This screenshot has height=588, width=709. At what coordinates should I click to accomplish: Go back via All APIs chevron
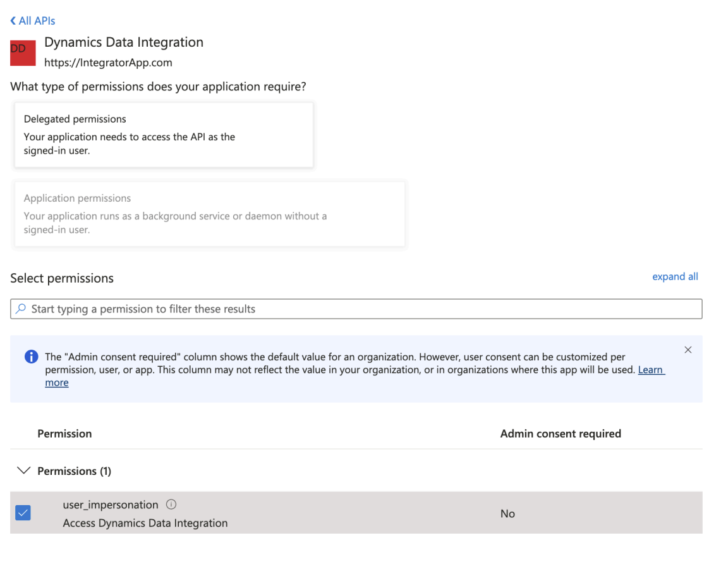(x=13, y=21)
